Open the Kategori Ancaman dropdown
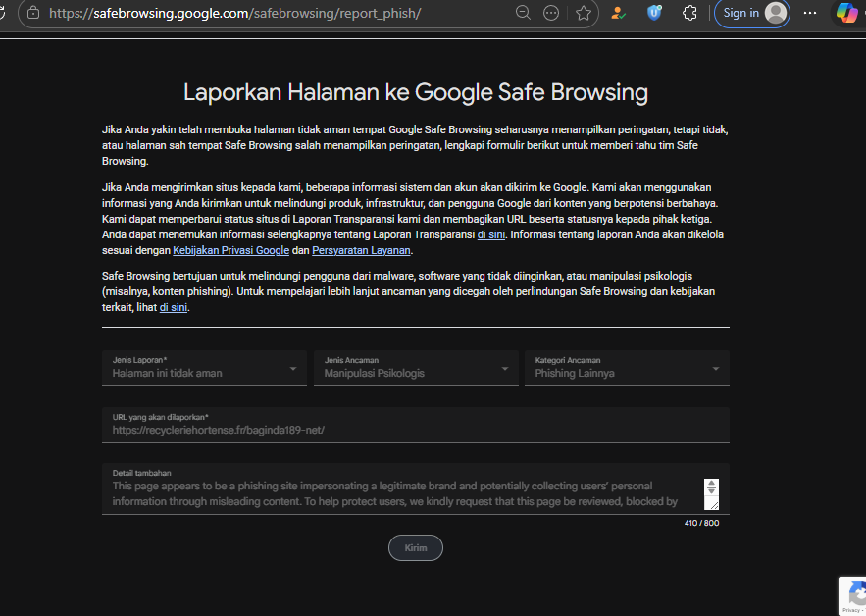Screen dimensions: 866x616 point(627,368)
